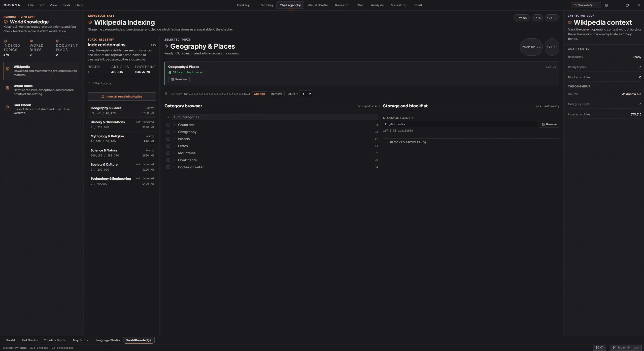Click Remove button under Geography & Places card

click(x=179, y=79)
